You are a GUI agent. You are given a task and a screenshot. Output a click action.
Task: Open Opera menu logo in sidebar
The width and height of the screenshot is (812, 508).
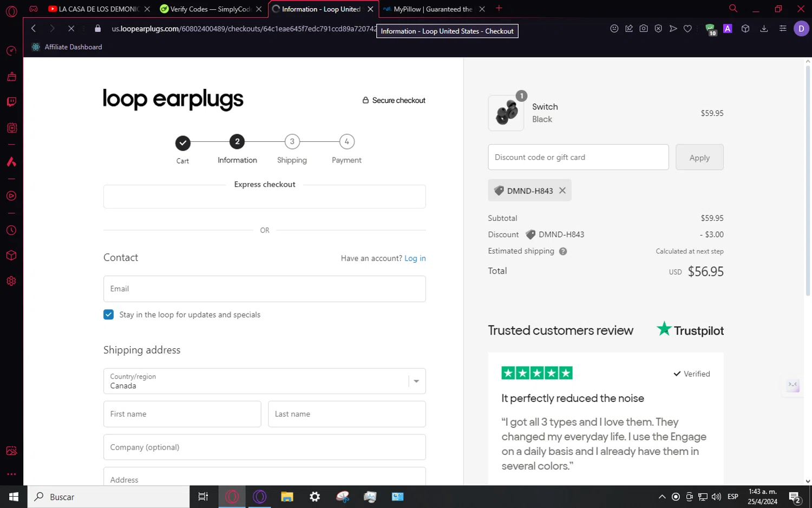[x=11, y=11]
